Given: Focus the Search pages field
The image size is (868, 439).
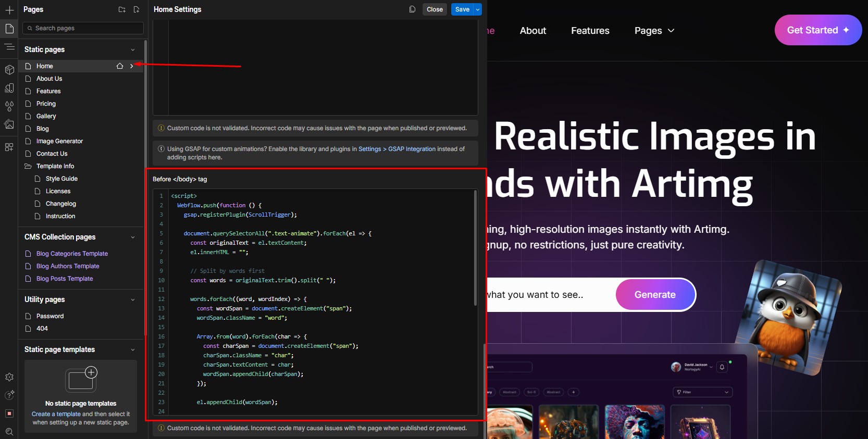Looking at the screenshot, I should 83,28.
